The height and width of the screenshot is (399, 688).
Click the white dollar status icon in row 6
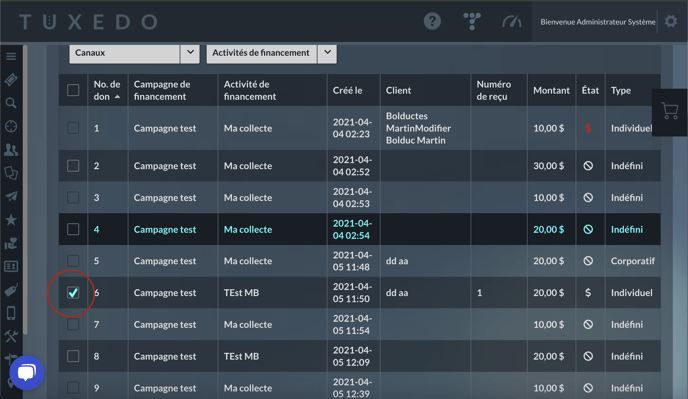[x=588, y=292]
